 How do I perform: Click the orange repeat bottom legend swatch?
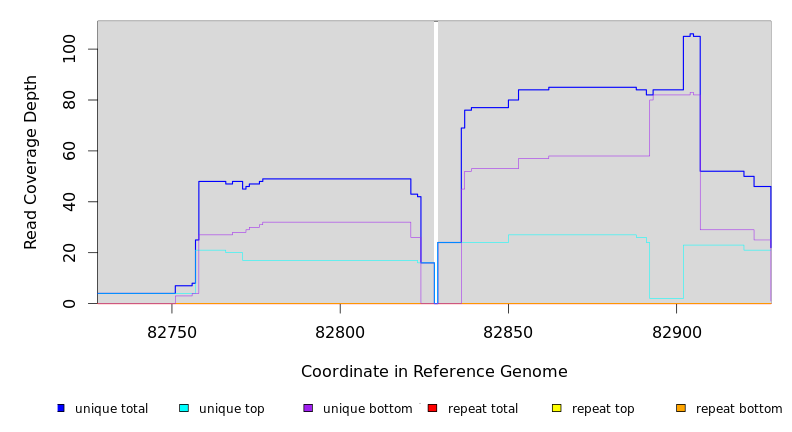click(x=681, y=408)
